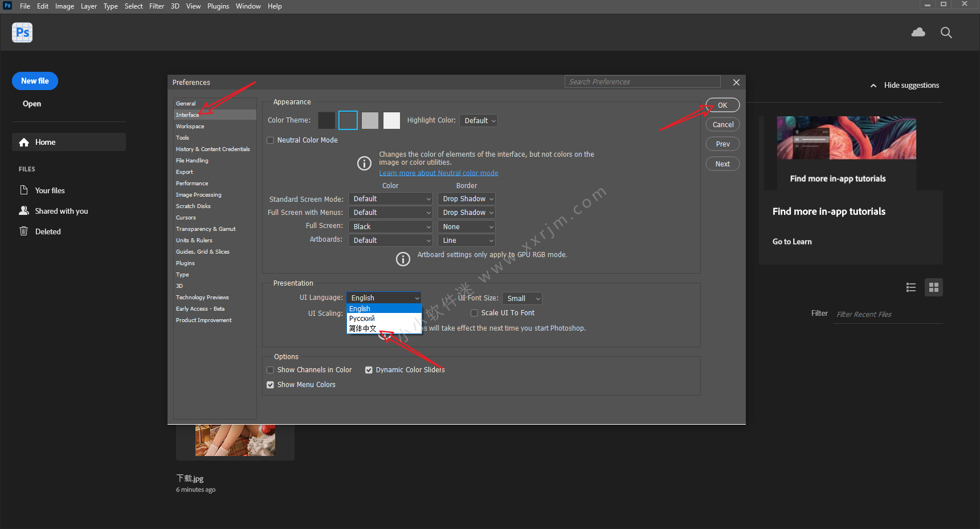Image resolution: width=980 pixels, height=529 pixels.
Task: Open the Highlight Color dropdown
Action: [479, 120]
